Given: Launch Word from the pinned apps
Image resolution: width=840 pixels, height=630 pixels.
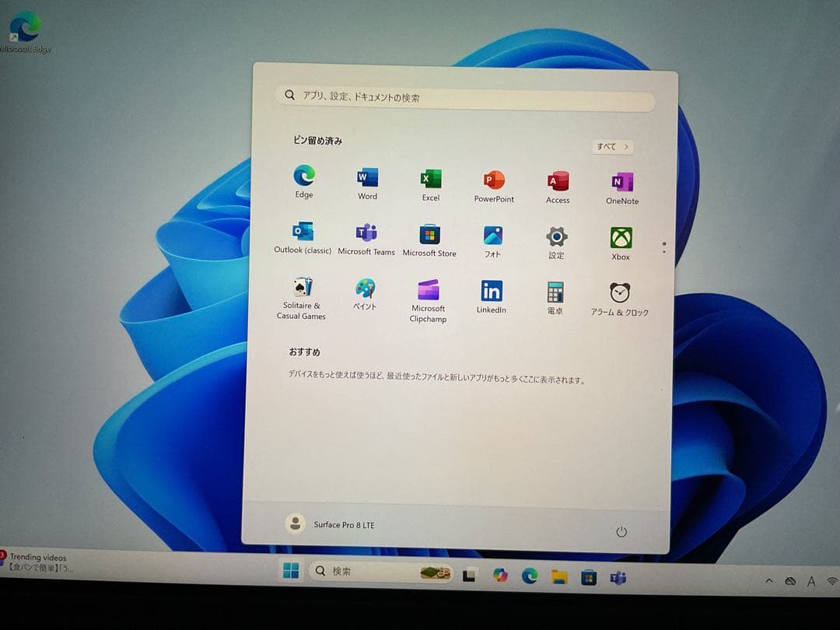Looking at the screenshot, I should [366, 178].
